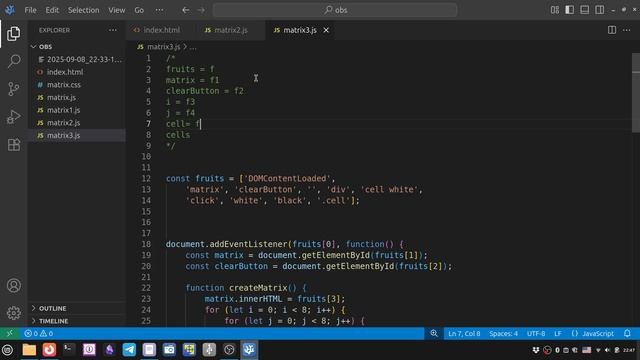Viewport: 640px width, 360px height.
Task: Show errors and warnings problems count
Action: [x=39, y=333]
